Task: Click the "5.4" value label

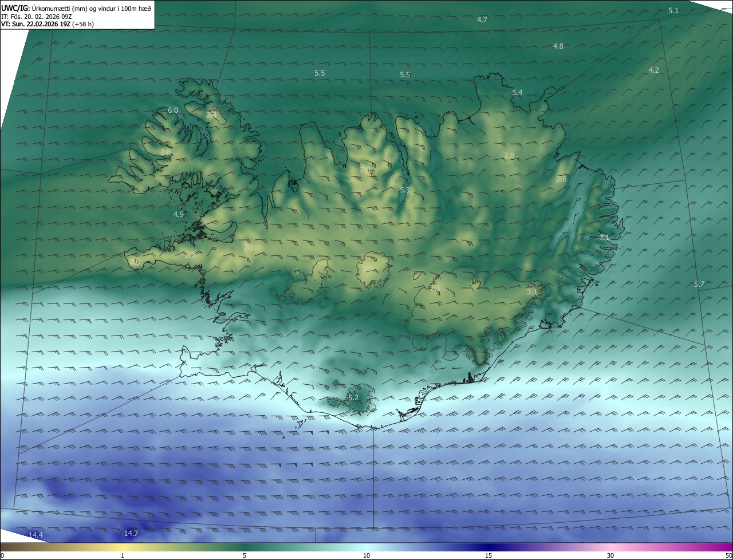Action: tap(517, 92)
